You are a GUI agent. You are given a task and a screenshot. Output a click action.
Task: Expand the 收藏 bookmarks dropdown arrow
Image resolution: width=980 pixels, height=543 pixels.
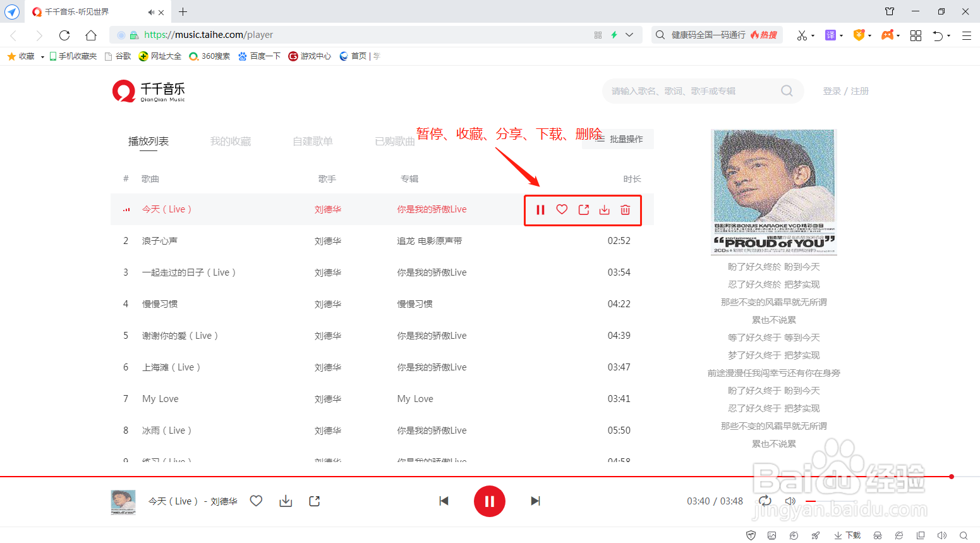click(x=42, y=57)
